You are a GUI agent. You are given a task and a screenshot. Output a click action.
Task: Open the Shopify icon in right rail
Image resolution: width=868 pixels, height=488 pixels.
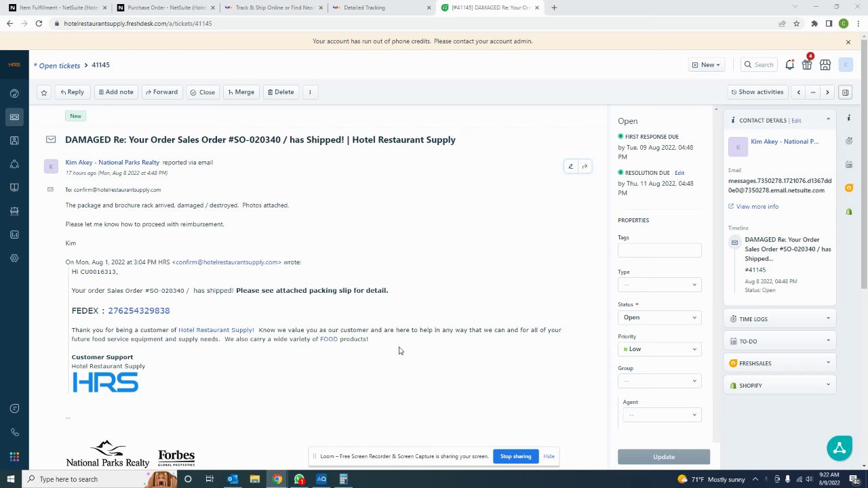[x=849, y=211]
